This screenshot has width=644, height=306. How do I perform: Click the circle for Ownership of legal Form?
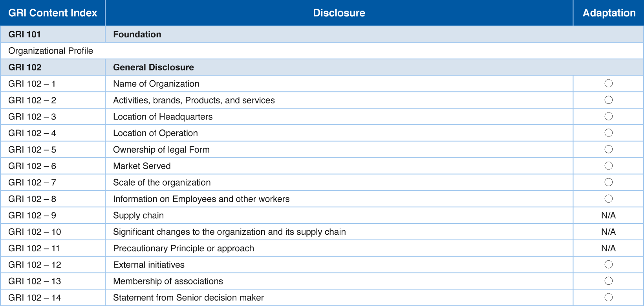click(609, 149)
